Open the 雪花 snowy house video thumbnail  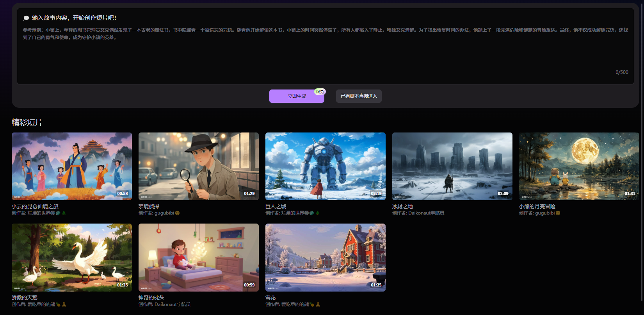tap(325, 257)
